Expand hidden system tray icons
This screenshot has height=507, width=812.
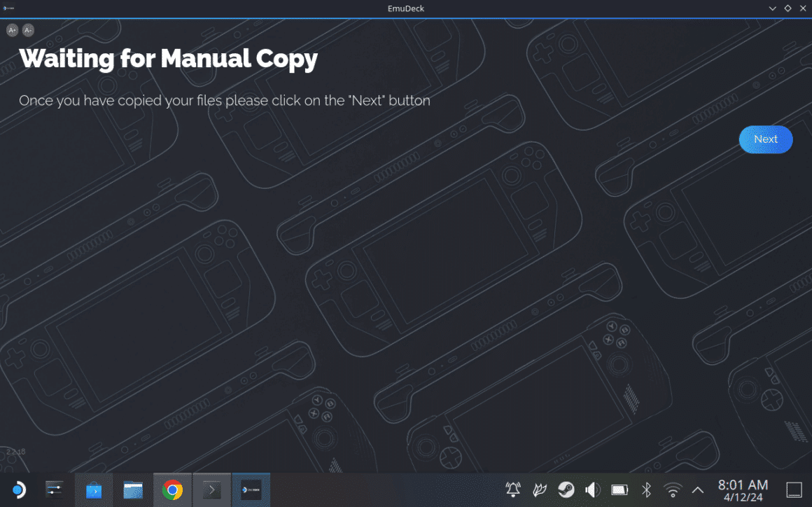tap(698, 489)
